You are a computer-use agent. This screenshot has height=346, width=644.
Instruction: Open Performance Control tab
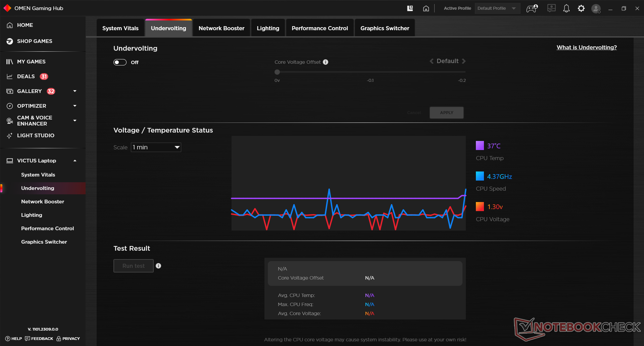pyautogui.click(x=320, y=28)
